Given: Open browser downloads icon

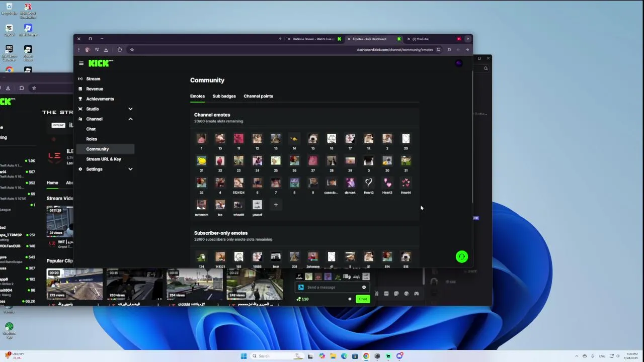Looking at the screenshot, I should point(106,50).
